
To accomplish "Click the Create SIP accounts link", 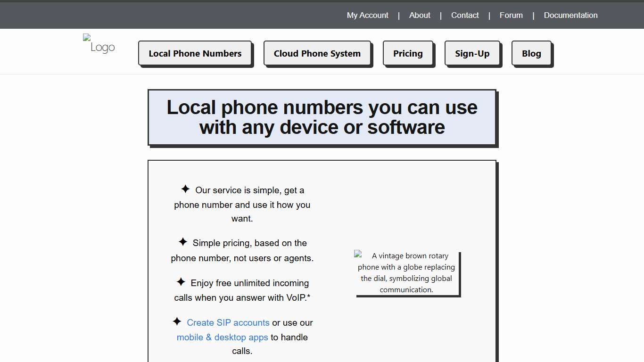I will (228, 322).
